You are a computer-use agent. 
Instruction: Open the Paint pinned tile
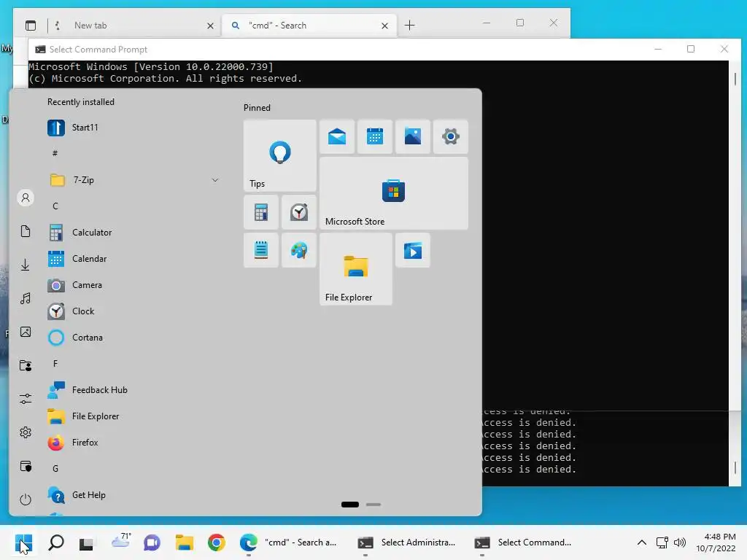(298, 250)
